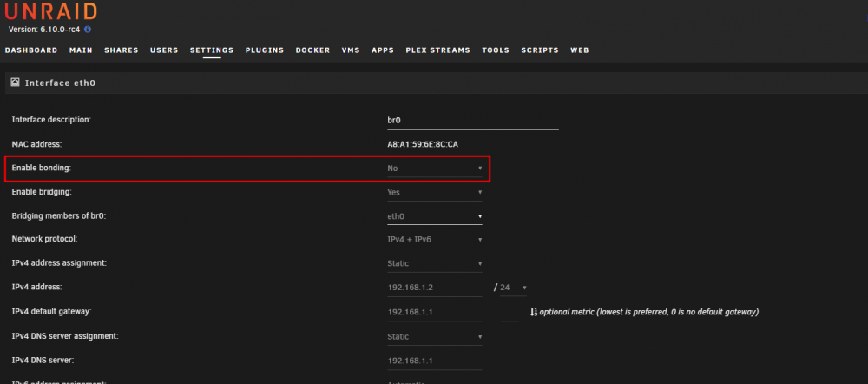Open the subnet mask /24 dropdown
Screen dimensions: 868x384
click(514, 288)
